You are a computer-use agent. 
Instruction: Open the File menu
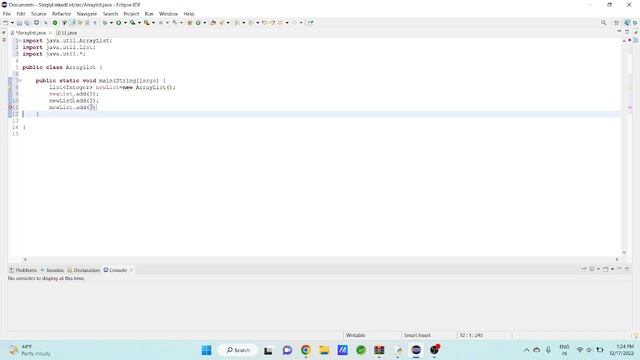(7, 14)
